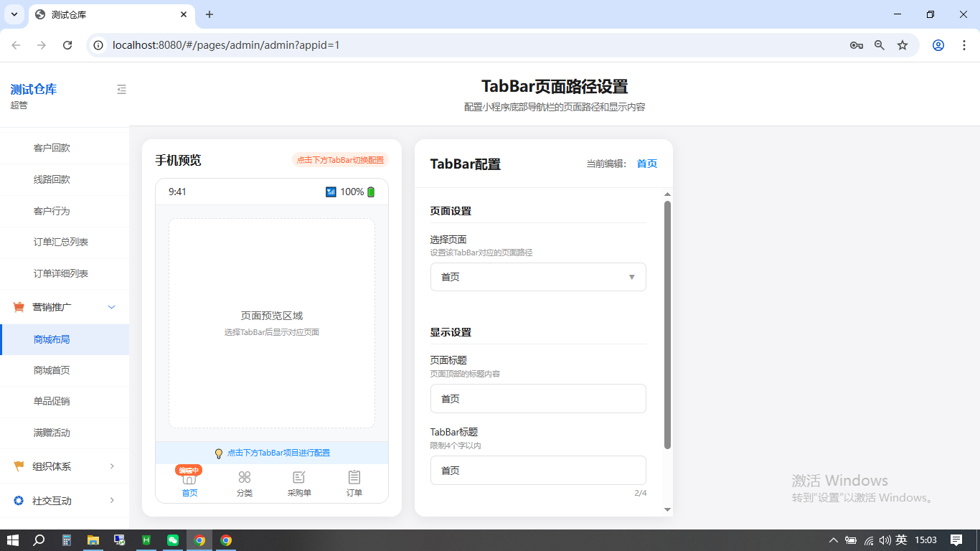The image size is (980, 551).
Task: Click the 营销推广 shopping cart icon
Action: (x=18, y=306)
